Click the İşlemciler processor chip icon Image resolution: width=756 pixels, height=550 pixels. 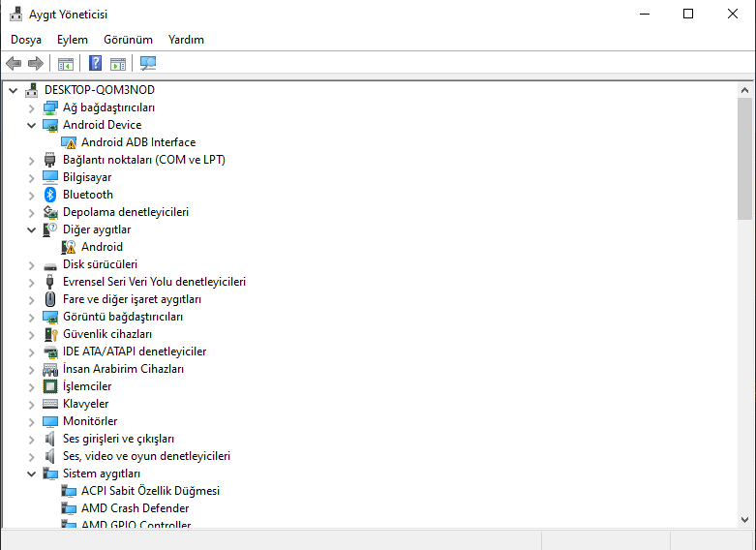[x=50, y=386]
